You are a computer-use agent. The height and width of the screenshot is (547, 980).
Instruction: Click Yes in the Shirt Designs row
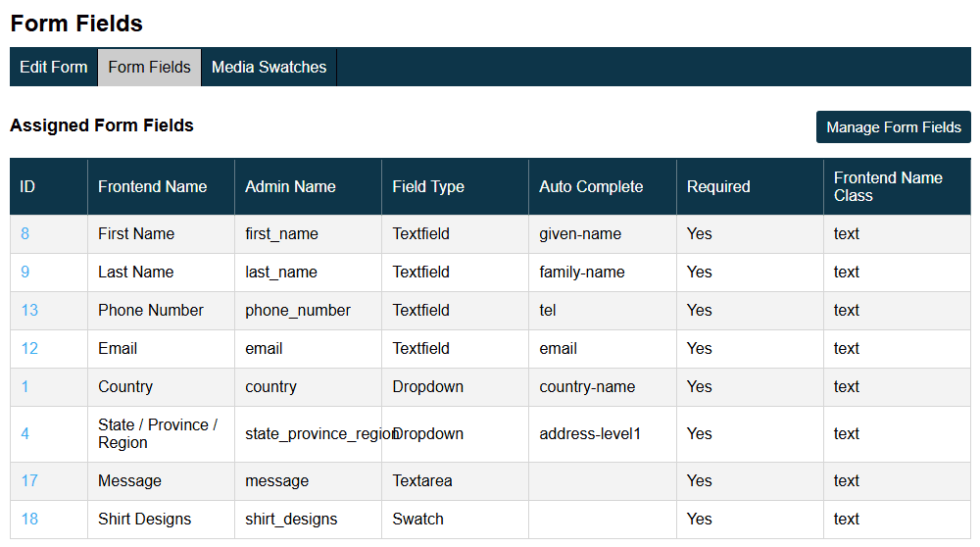699,519
